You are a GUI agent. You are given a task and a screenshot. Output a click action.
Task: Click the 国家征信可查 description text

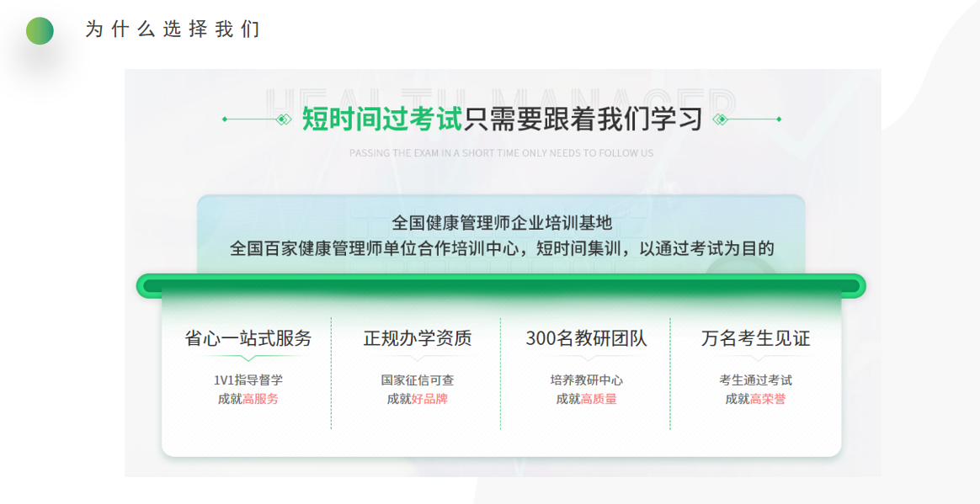point(417,380)
